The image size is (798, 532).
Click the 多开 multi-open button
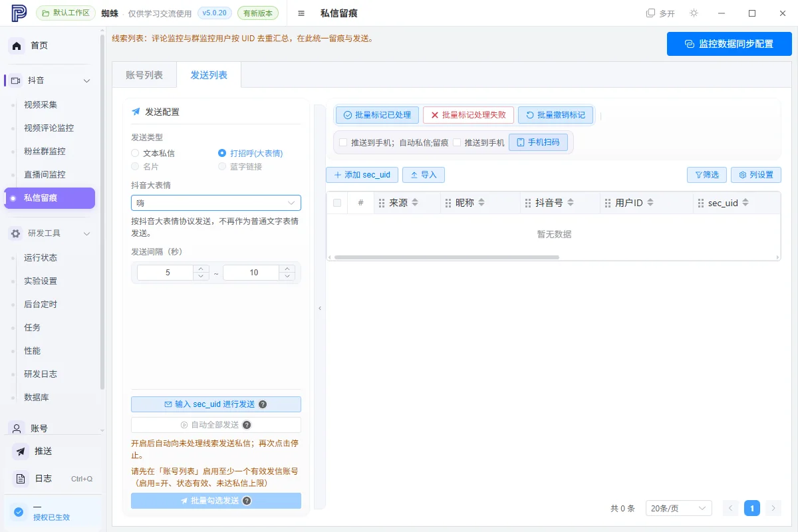pos(660,13)
